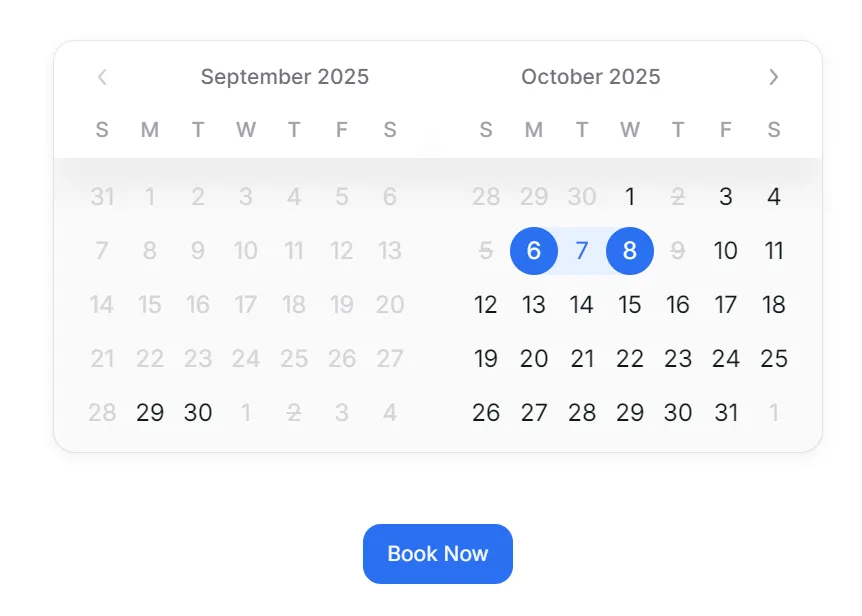Select September 30
The width and height of the screenshot is (862, 616).
(x=198, y=413)
